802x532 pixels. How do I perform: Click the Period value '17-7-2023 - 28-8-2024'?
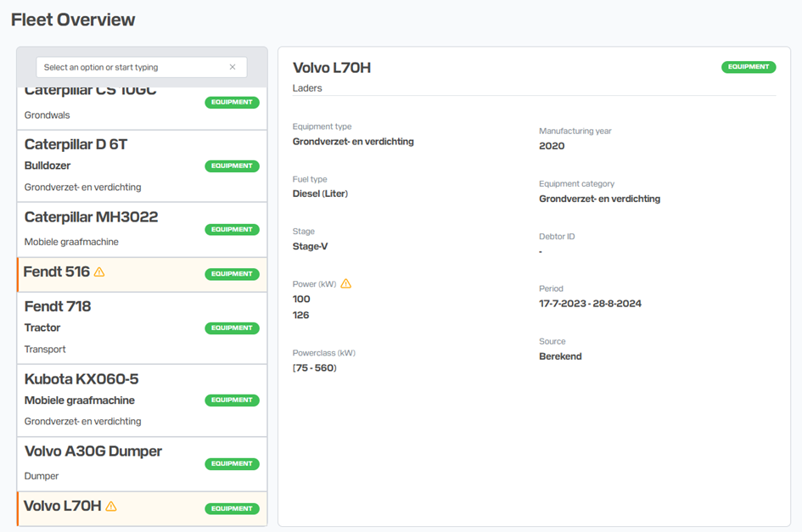[590, 304]
